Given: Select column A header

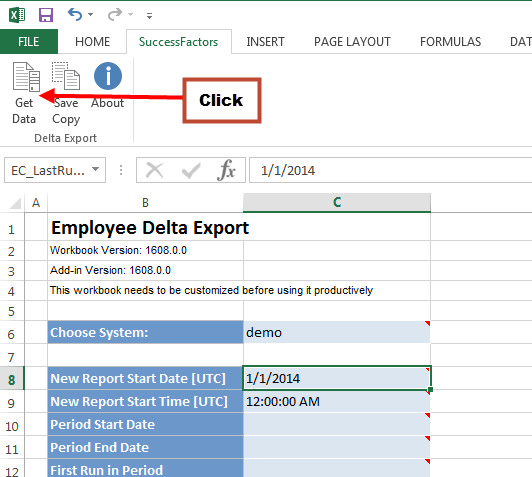Looking at the screenshot, I should [x=36, y=203].
